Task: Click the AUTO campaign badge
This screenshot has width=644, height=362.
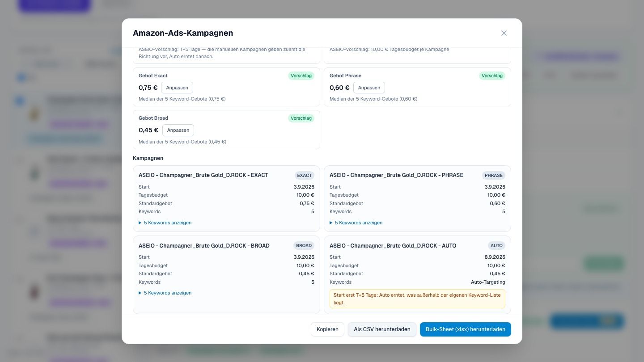Action: (x=496, y=246)
